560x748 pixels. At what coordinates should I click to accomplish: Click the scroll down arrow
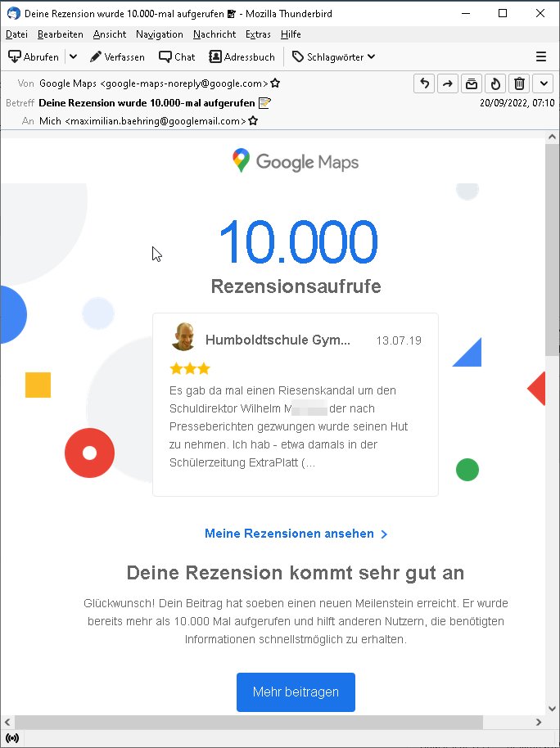[552, 709]
